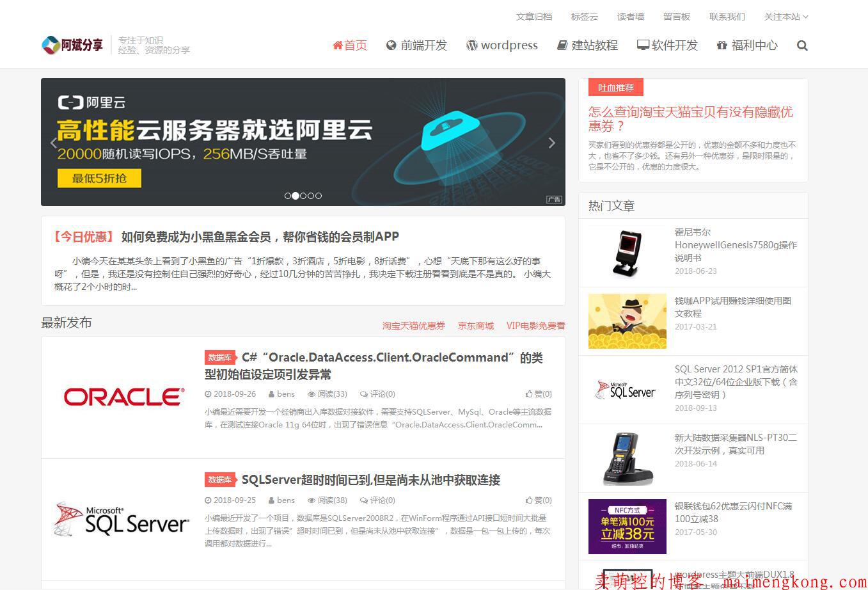Click the 文章归档 top link
The height and width of the screenshot is (590, 868).
click(533, 17)
